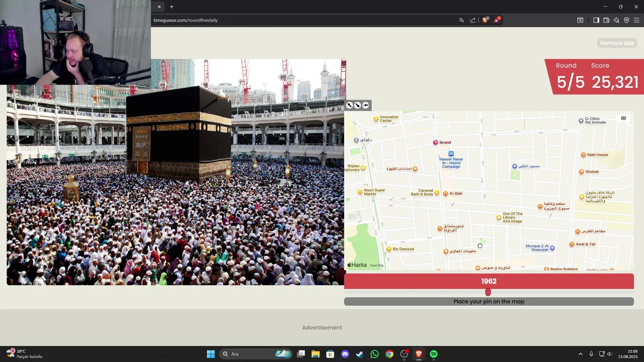Click the Kaaba photo to enlarge

coord(176,172)
